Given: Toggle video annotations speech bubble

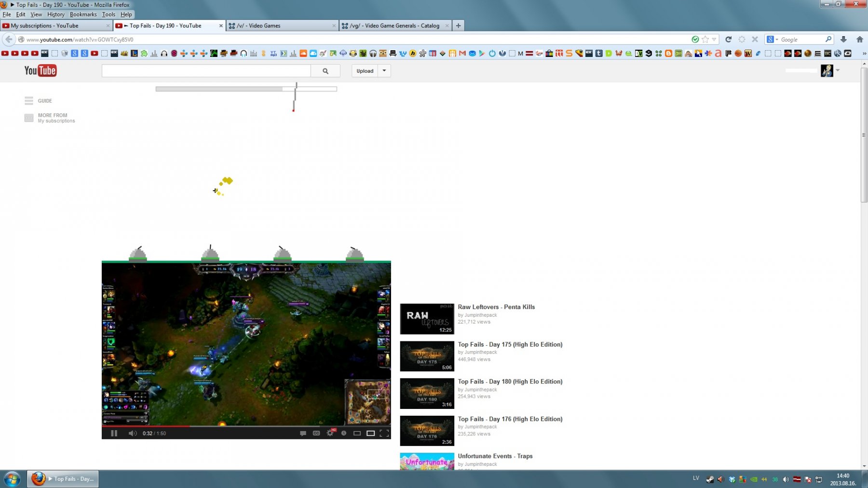Looking at the screenshot, I should (303, 433).
